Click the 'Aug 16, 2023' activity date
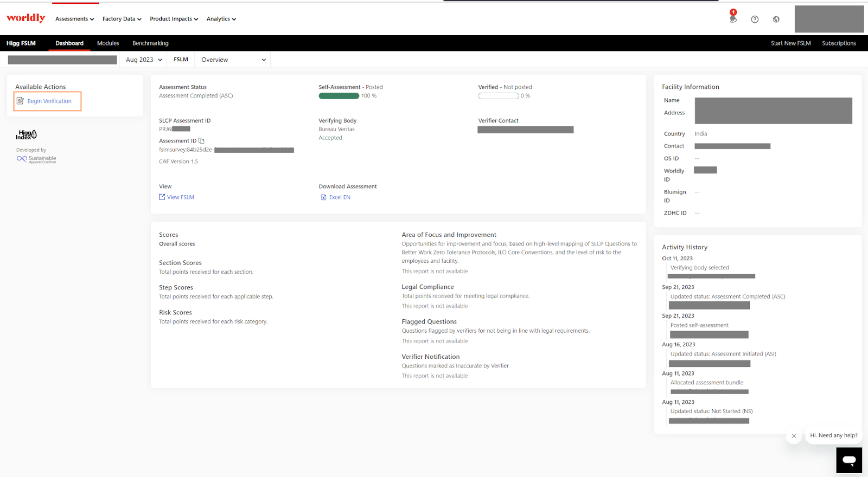 pyautogui.click(x=678, y=345)
